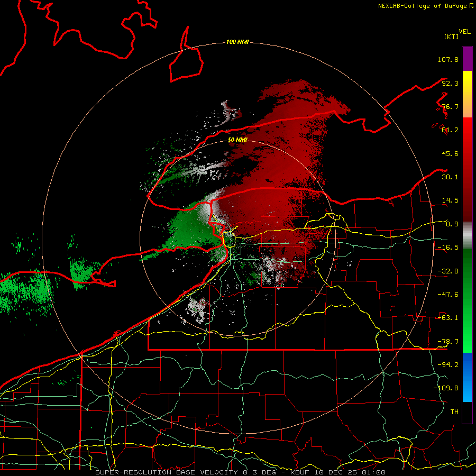
Task: Click the KBUF station ID in the bottom caption
Action: click(300, 472)
